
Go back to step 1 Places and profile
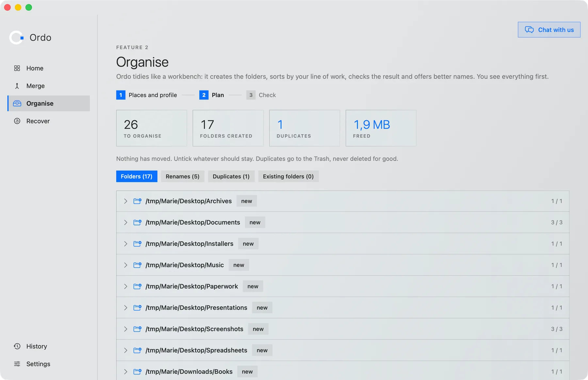tap(147, 95)
